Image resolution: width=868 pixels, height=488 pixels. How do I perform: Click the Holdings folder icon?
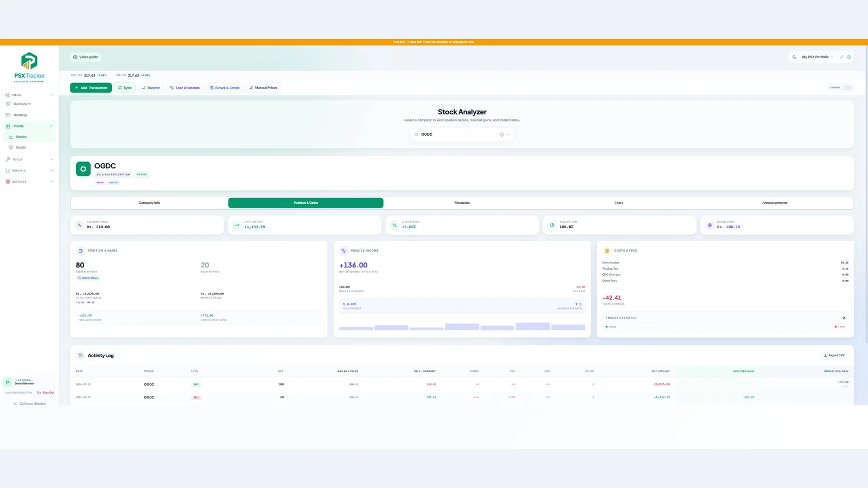[x=8, y=115]
